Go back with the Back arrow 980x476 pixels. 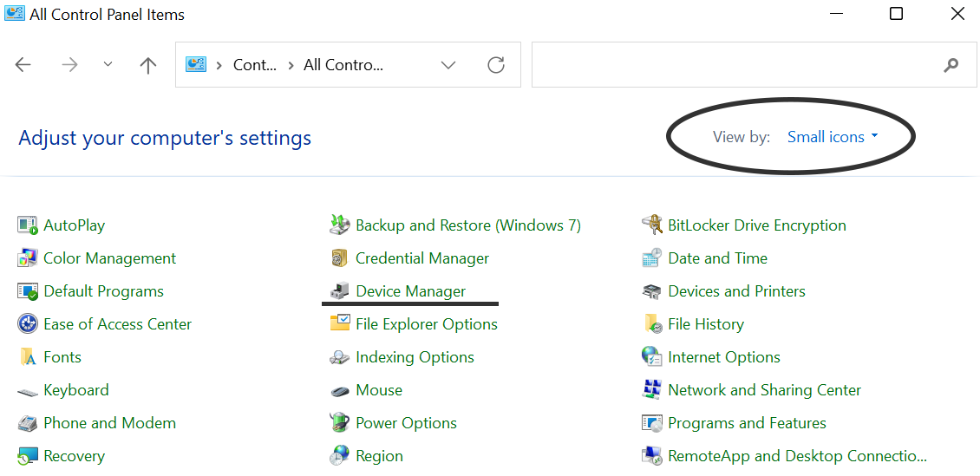pyautogui.click(x=23, y=65)
